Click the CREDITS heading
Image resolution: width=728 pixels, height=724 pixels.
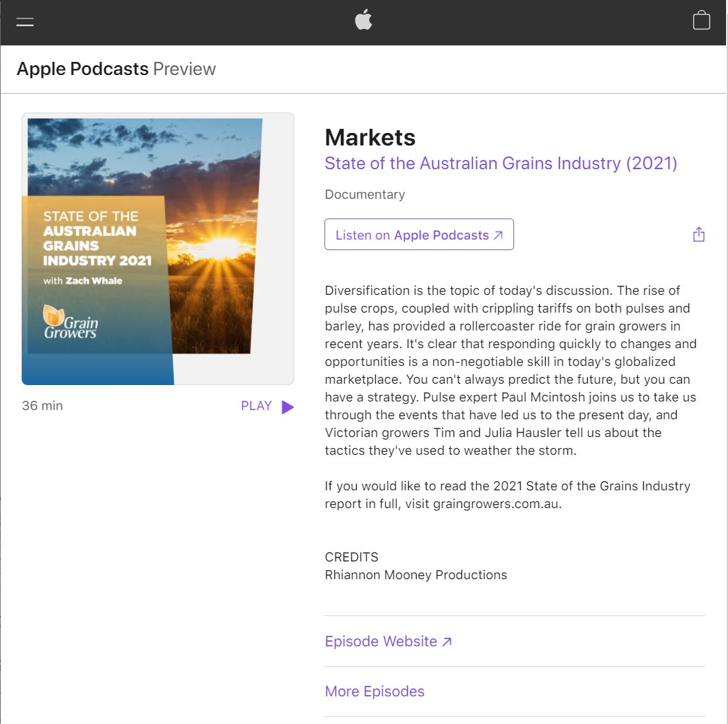pyautogui.click(x=351, y=557)
